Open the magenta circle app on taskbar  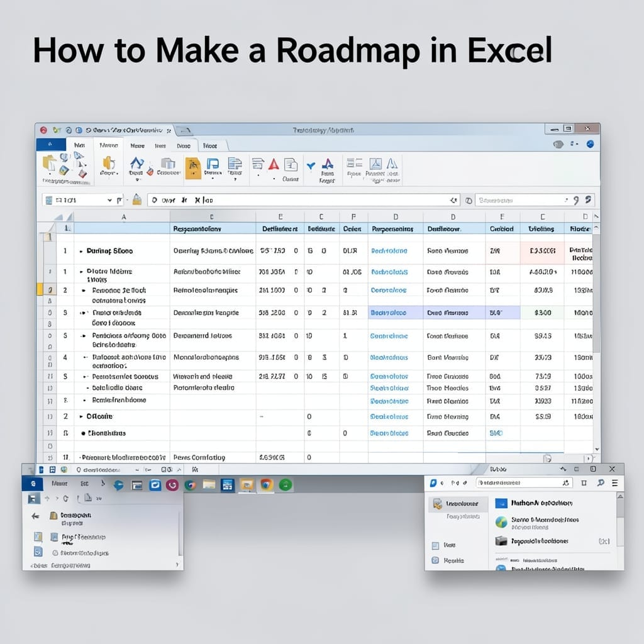172,486
